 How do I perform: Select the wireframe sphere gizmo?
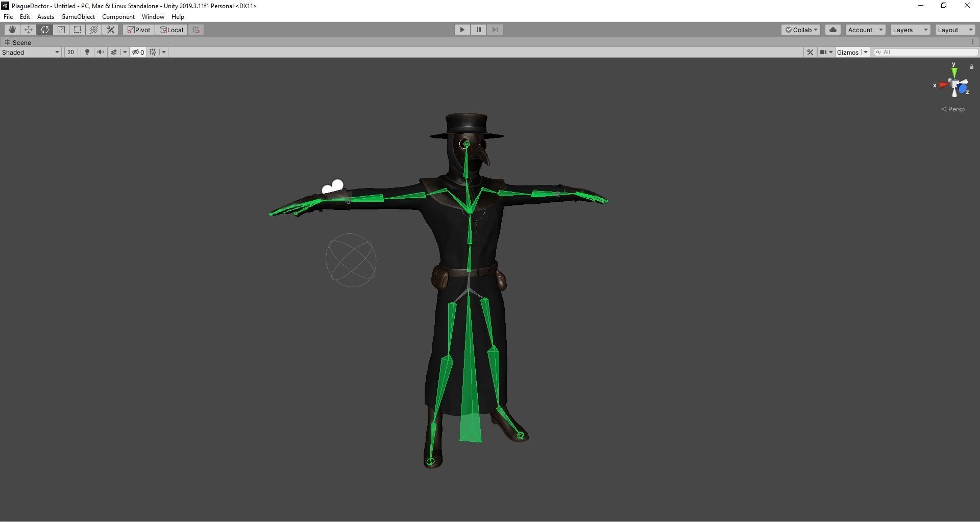coord(351,260)
